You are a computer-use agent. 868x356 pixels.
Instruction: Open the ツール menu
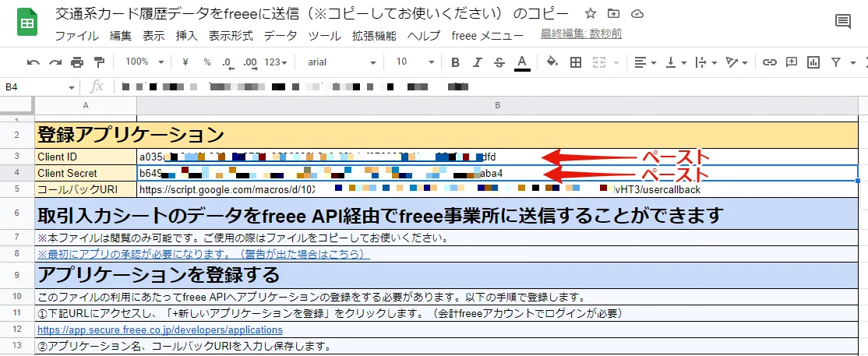324,36
